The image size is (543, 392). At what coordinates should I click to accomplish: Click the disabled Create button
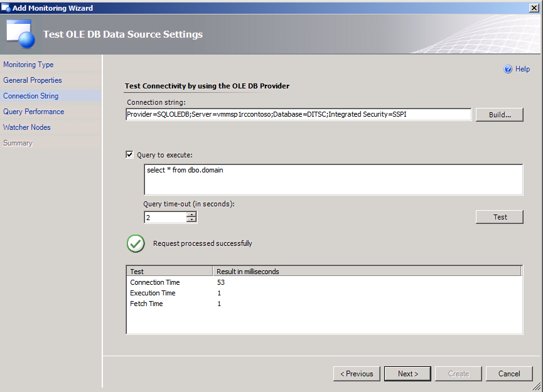458,374
